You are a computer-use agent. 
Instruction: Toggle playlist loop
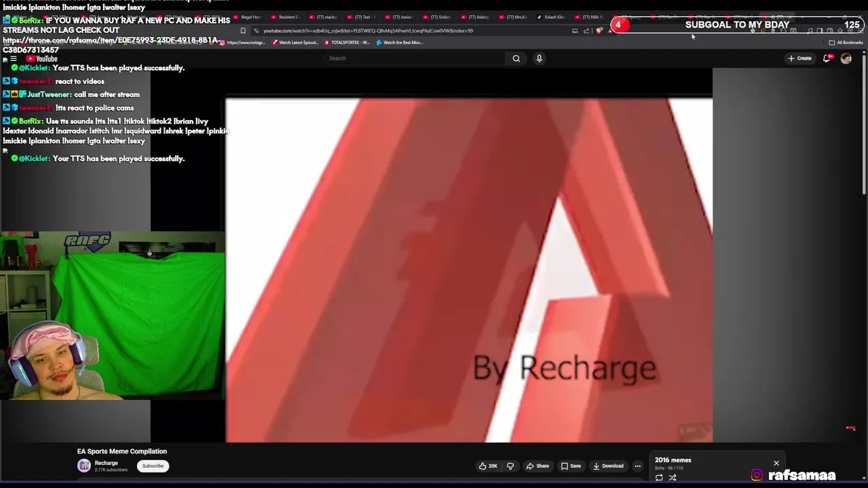pyautogui.click(x=659, y=478)
